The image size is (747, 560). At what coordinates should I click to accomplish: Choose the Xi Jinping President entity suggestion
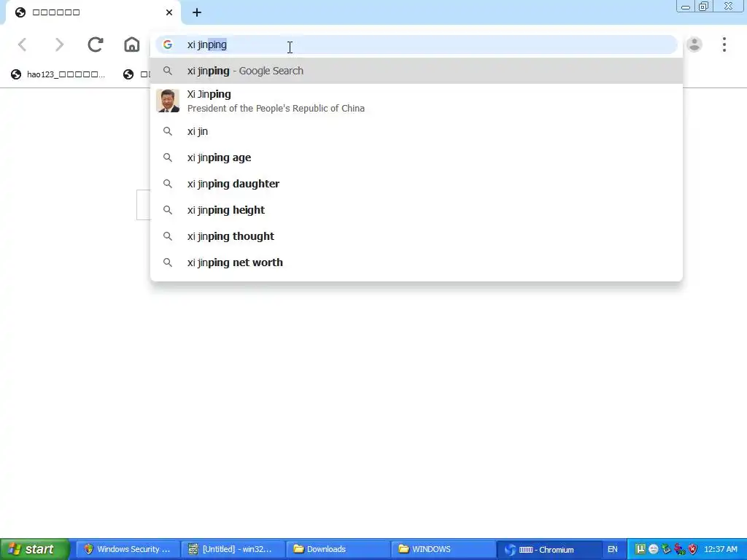point(417,101)
